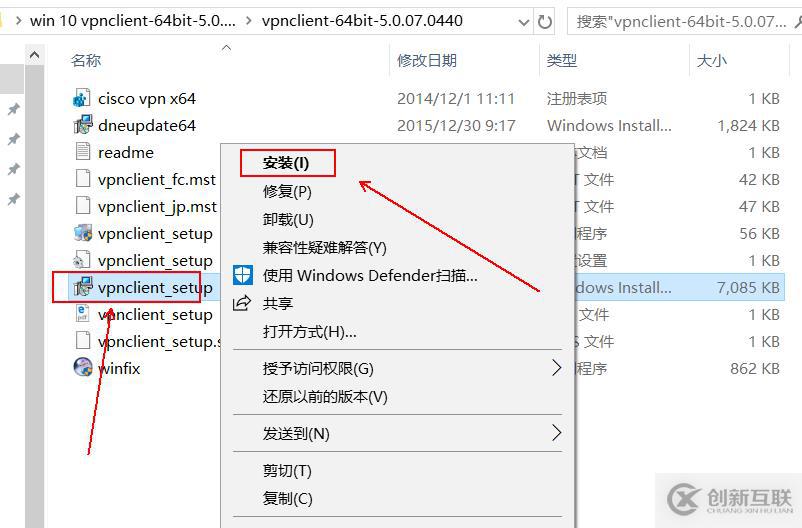Click the dneupdate64 installer icon
This screenshot has height=528, width=802.
point(82,125)
